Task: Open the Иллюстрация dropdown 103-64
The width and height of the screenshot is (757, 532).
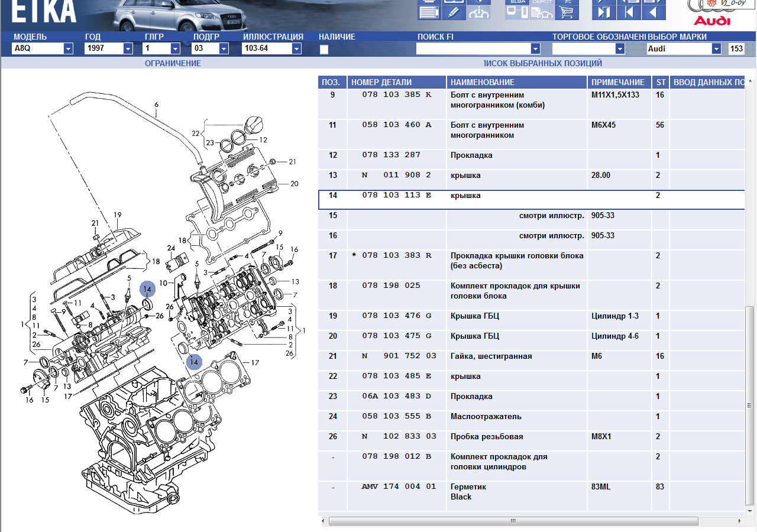Action: tap(296, 48)
